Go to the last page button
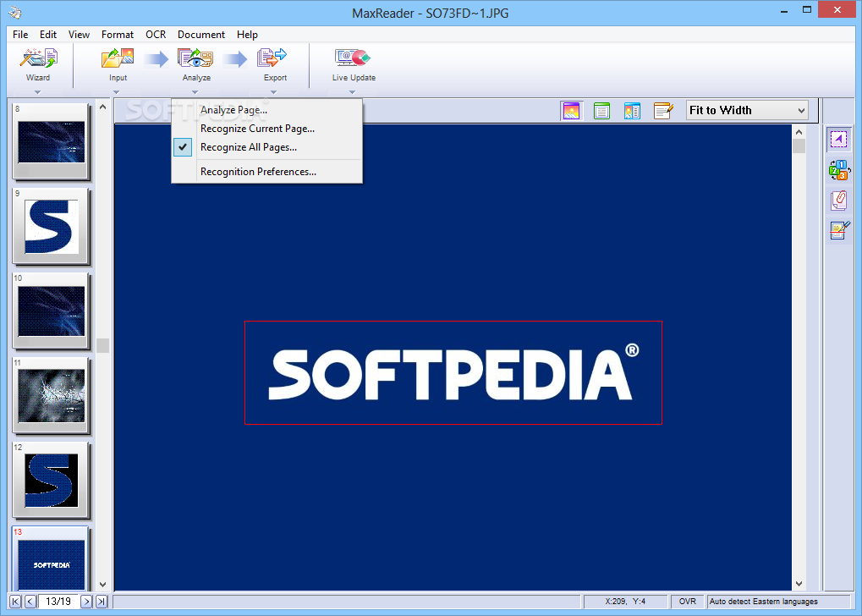 tap(102, 602)
